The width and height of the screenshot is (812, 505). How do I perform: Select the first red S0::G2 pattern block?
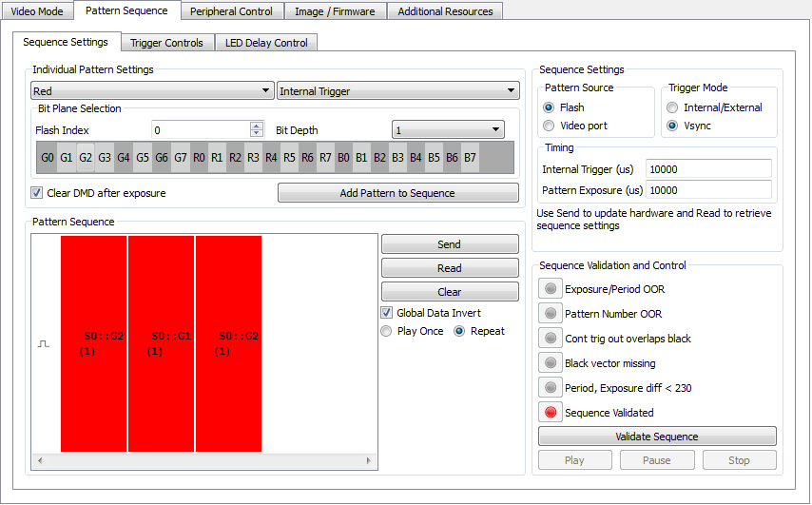point(94,343)
